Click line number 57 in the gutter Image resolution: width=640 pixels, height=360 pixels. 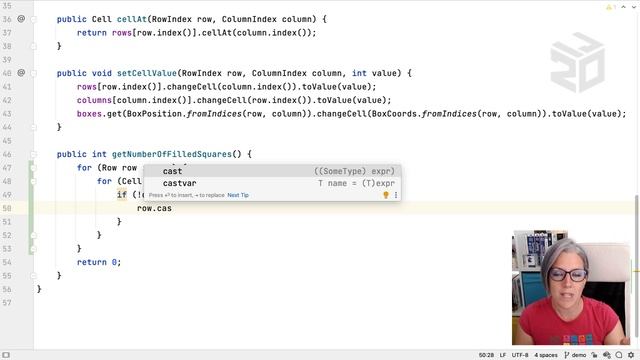pos(7,302)
